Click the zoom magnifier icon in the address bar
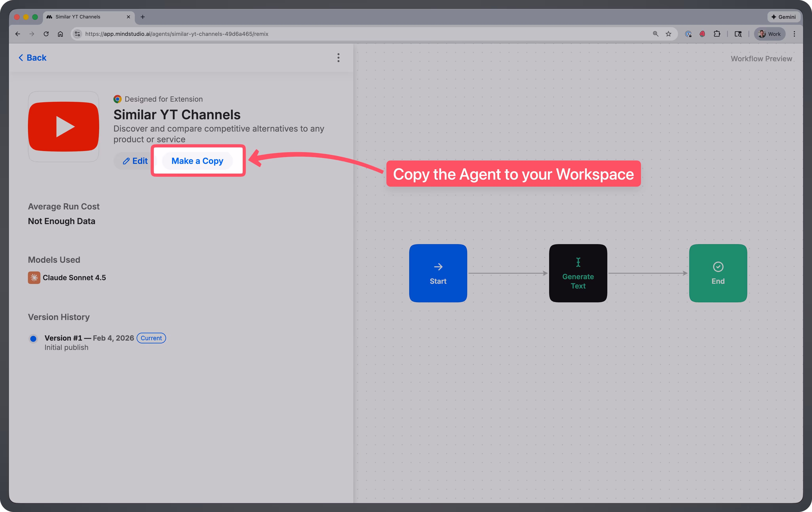This screenshot has height=512, width=812. coord(655,34)
